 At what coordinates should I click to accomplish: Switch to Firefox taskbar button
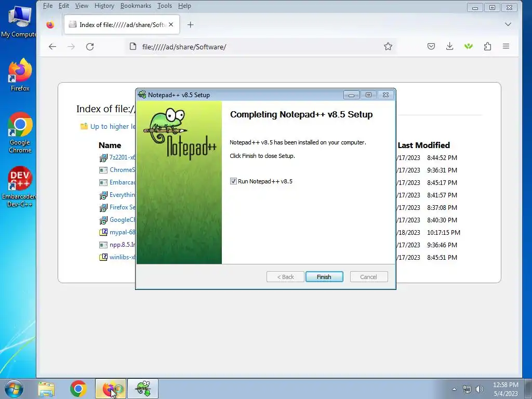pyautogui.click(x=111, y=389)
